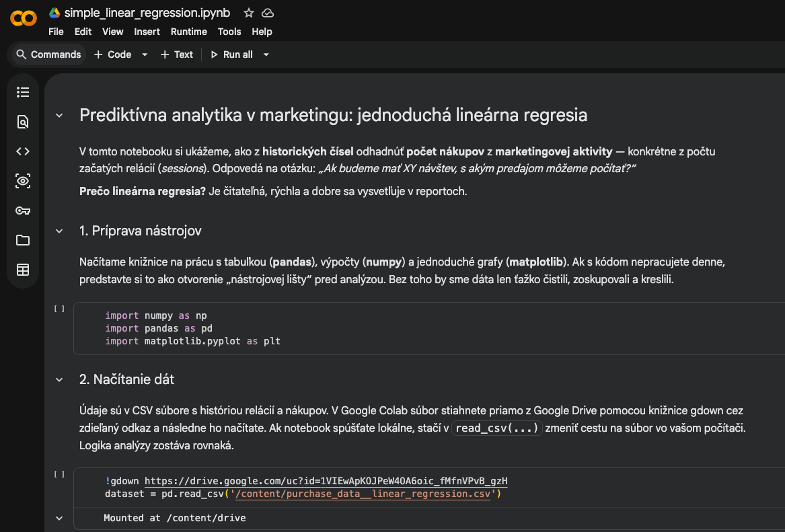Click the cloud save status icon
This screenshot has width=785, height=532.
268,12
